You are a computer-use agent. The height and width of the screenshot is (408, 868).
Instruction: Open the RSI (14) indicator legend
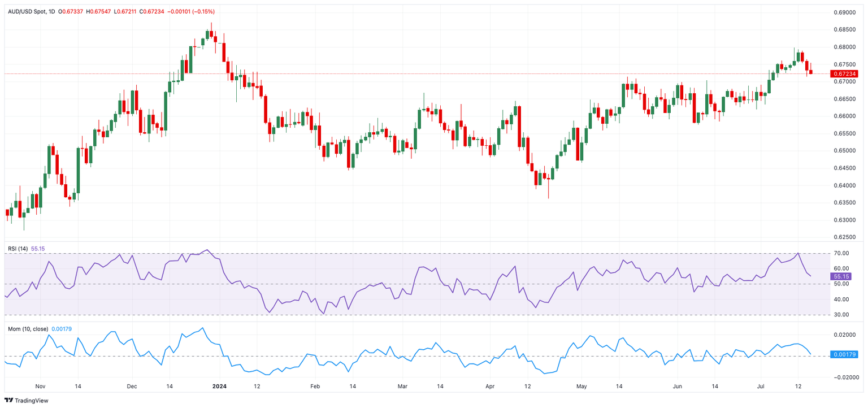pos(18,248)
